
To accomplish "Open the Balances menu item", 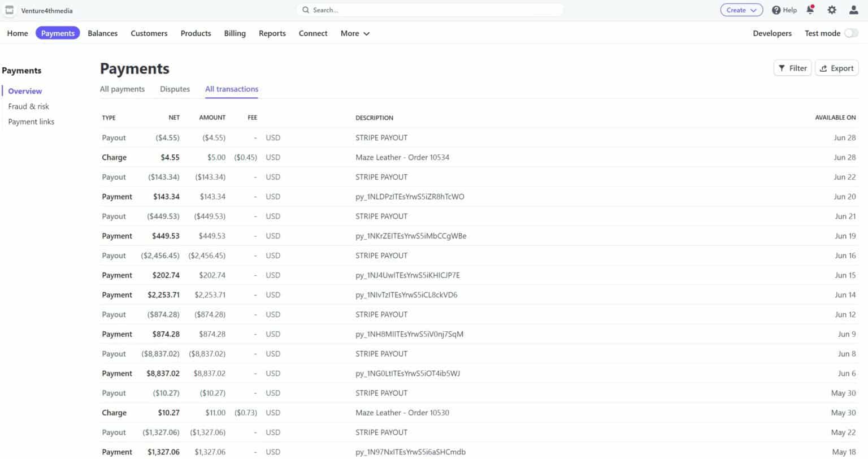I will click(103, 33).
